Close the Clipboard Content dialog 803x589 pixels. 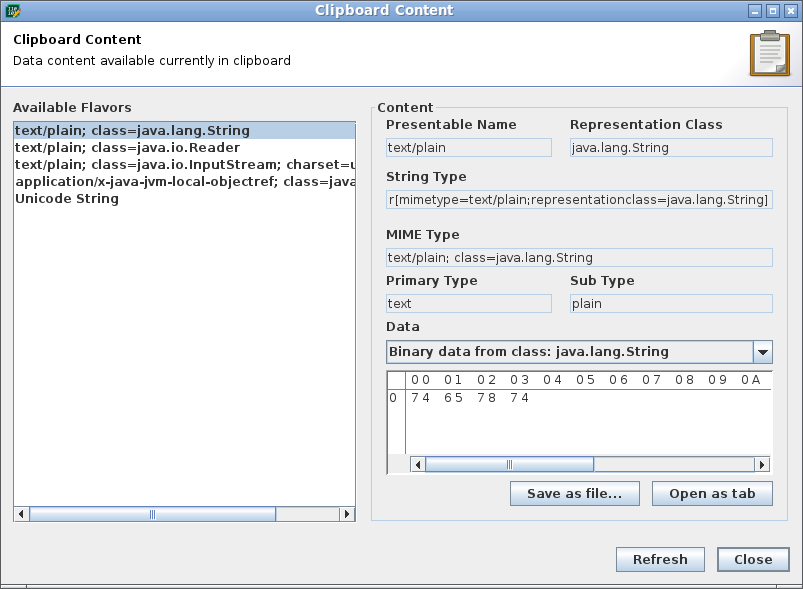(x=753, y=559)
